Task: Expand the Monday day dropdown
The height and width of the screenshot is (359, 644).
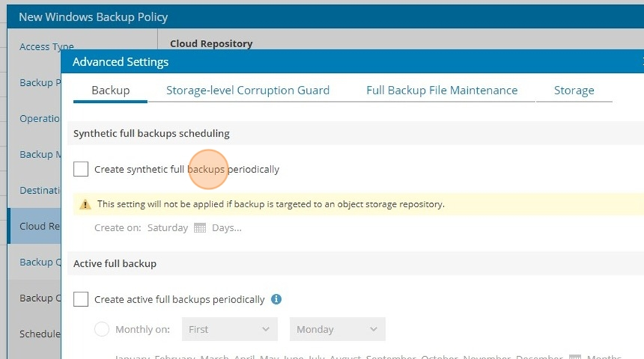Action: pyautogui.click(x=337, y=329)
